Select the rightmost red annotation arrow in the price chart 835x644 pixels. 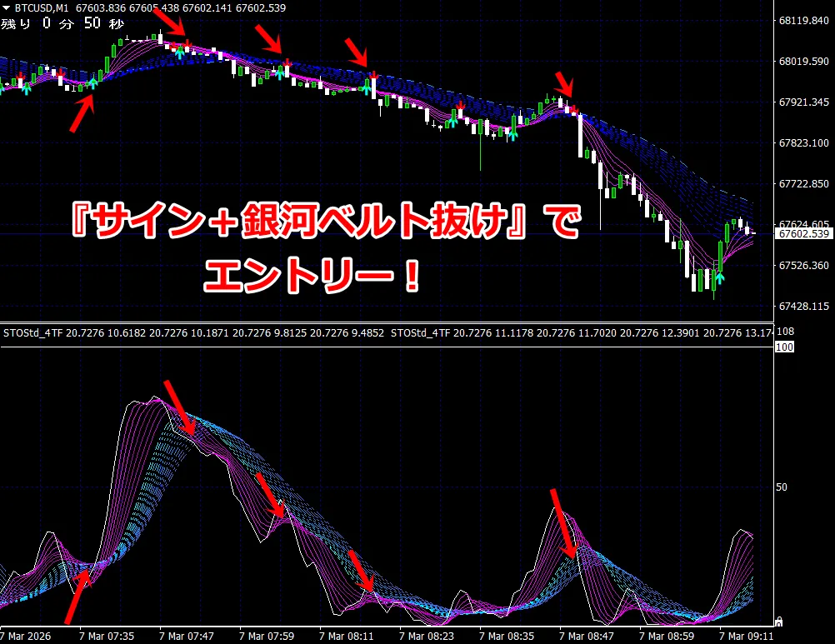(x=566, y=86)
